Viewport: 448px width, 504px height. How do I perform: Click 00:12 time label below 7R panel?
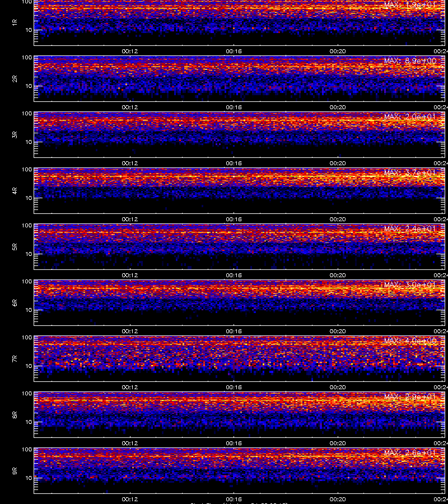click(130, 388)
